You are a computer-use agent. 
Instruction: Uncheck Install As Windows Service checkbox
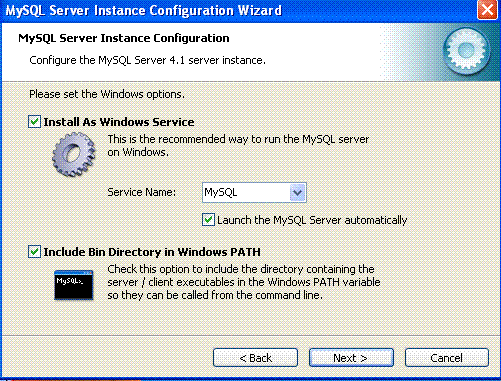pyautogui.click(x=34, y=122)
